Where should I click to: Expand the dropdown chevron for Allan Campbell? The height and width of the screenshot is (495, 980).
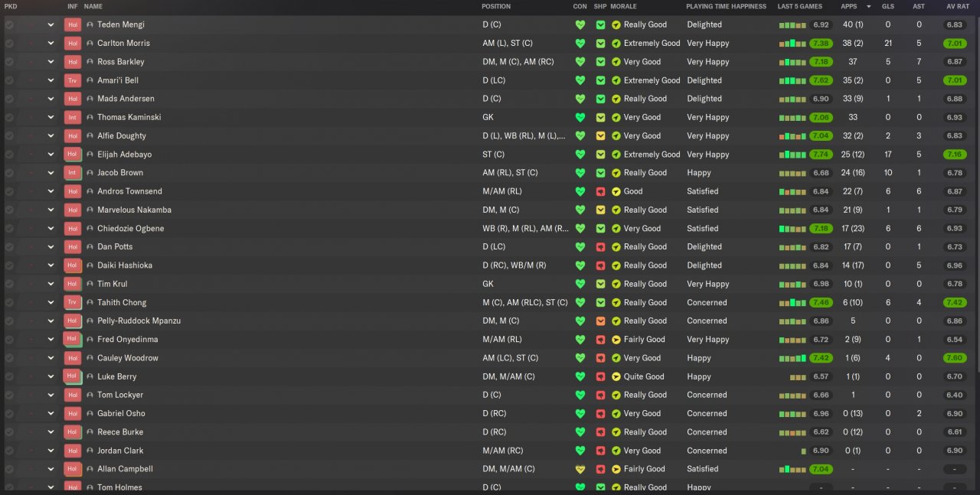[51, 469]
